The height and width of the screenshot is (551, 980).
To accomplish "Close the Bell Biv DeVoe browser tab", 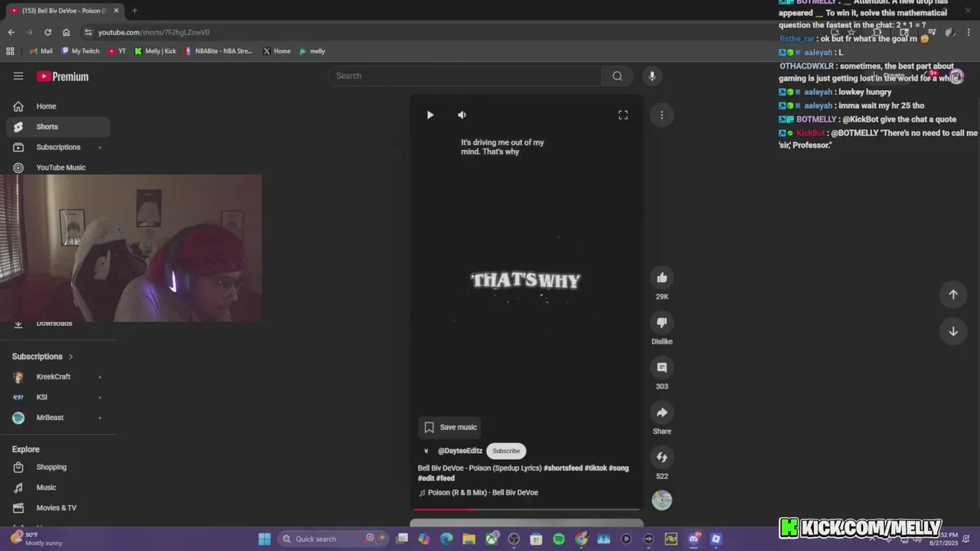I will pyautogui.click(x=116, y=11).
